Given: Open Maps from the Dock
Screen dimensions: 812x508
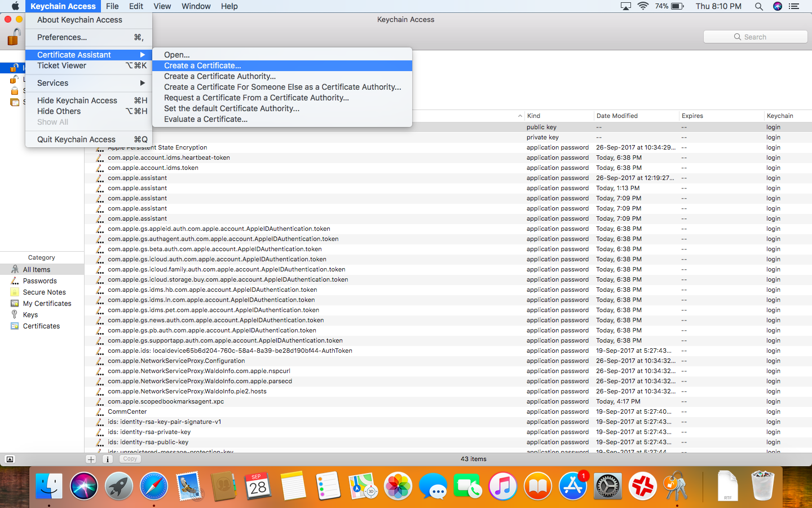Looking at the screenshot, I should tap(363, 486).
